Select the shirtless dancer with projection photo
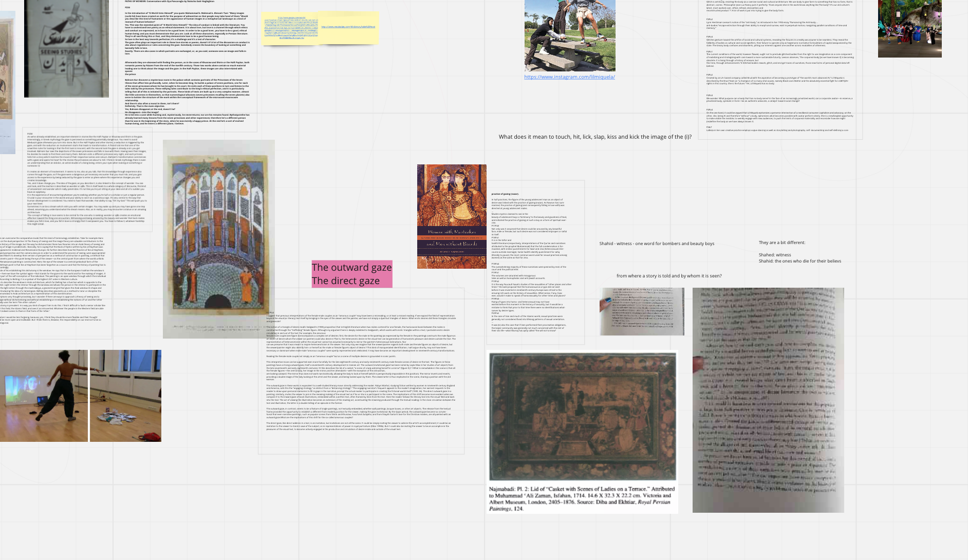 point(44,396)
